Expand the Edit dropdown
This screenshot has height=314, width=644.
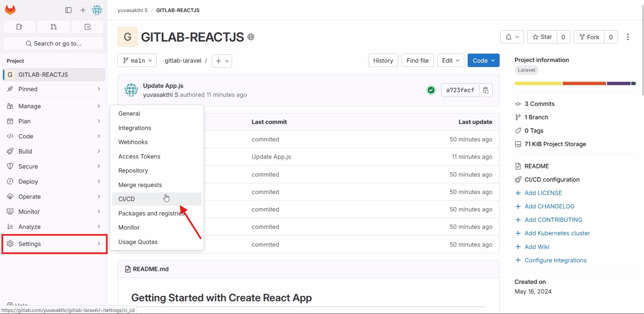(x=450, y=60)
